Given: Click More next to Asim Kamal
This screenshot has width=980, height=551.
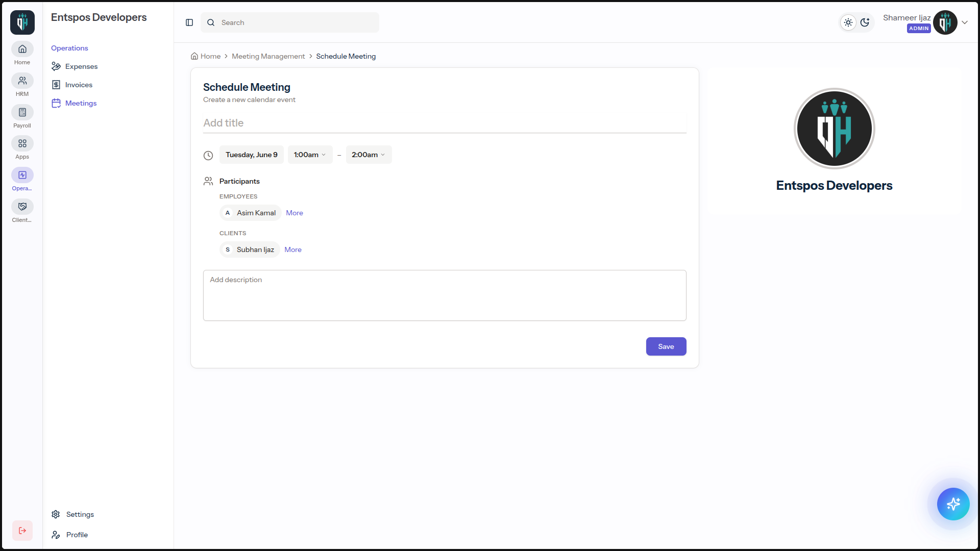Looking at the screenshot, I should [295, 213].
